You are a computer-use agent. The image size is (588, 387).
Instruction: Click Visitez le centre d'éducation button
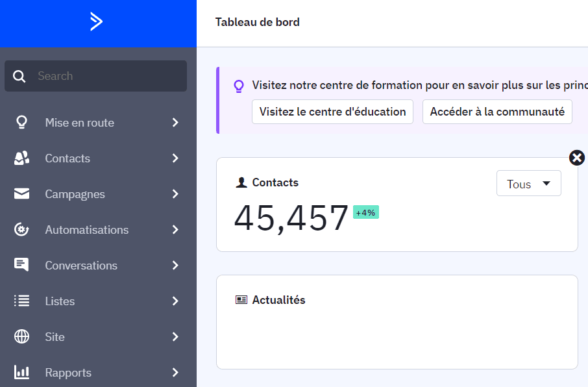(x=332, y=112)
